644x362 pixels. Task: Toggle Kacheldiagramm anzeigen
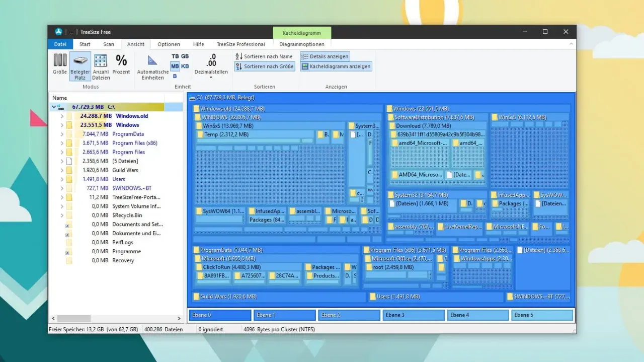point(336,66)
